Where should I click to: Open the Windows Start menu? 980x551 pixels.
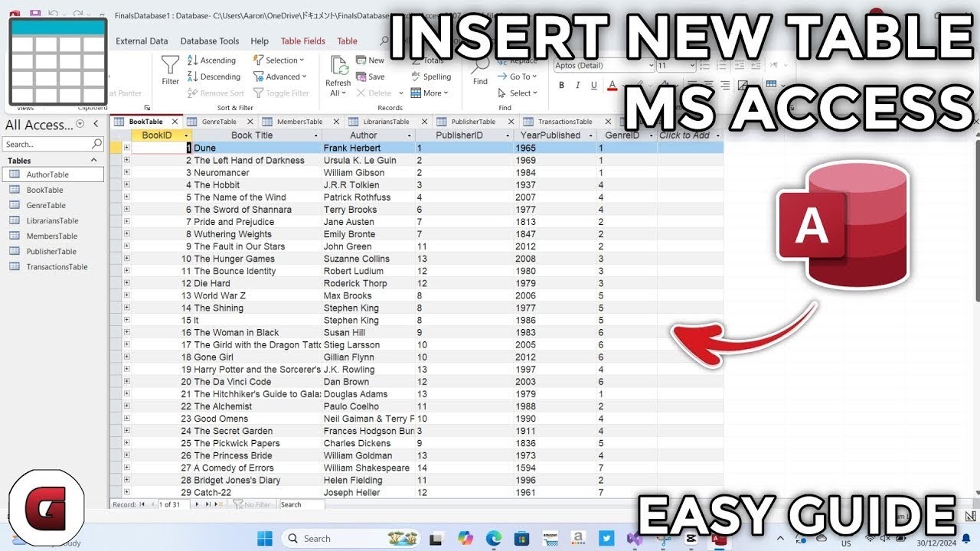tap(265, 538)
